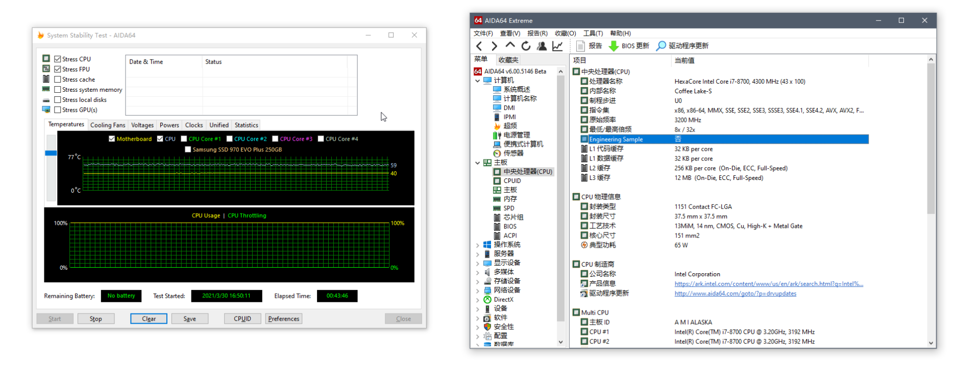Select 芯片组 in the tree
The width and height of the screenshot is (980, 366).
point(508,217)
